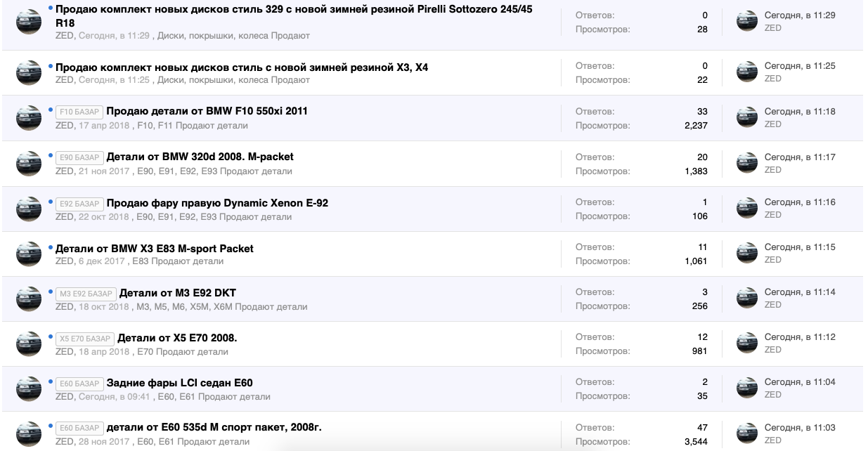Click the M3 E92 БАЗАР prefix tag
This screenshot has height=451, width=868.
click(x=86, y=294)
